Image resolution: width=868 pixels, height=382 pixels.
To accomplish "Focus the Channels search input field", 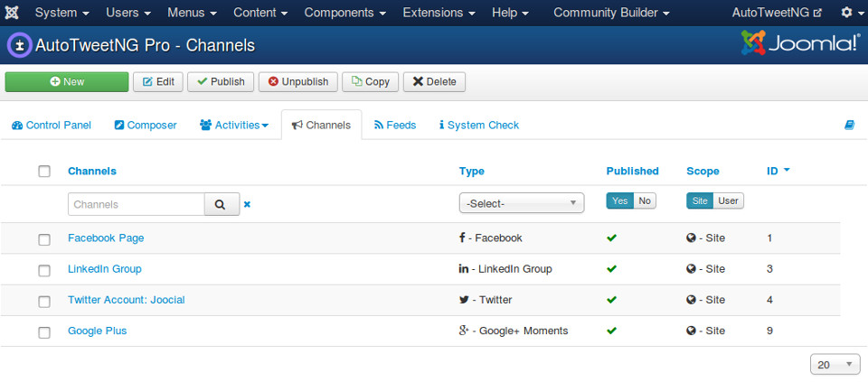I will tap(137, 204).
